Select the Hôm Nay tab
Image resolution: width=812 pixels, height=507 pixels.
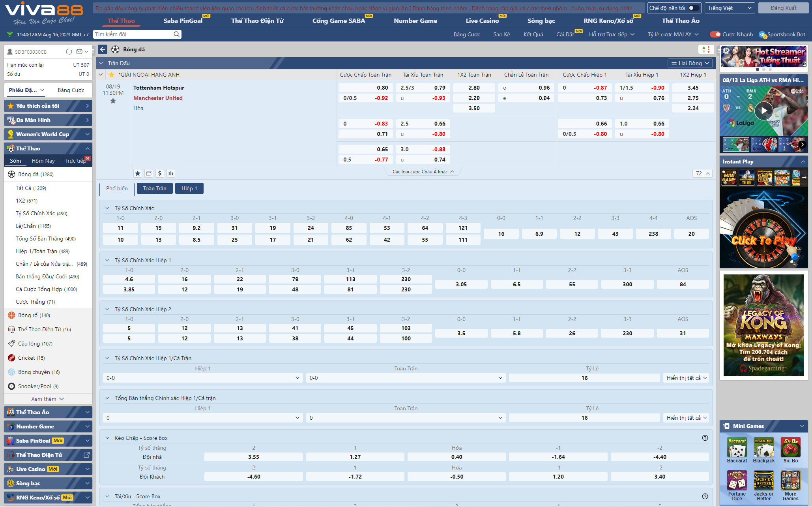pos(43,161)
